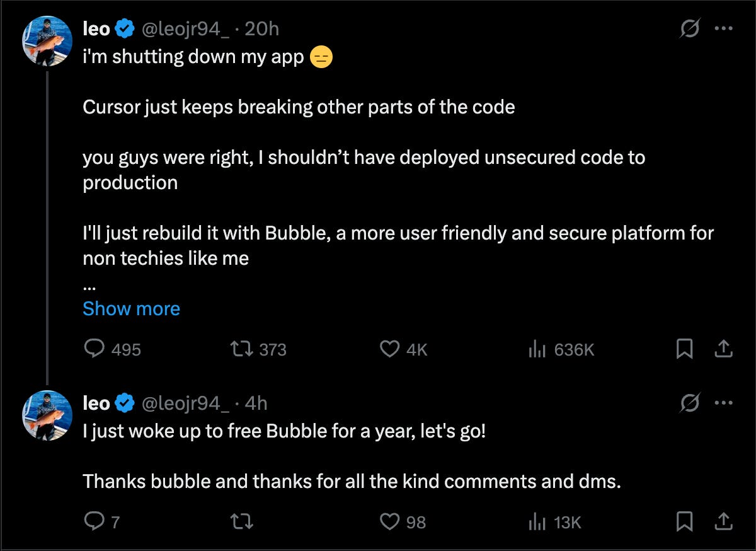Like the 'shutting down my app' tweet

[390, 349]
